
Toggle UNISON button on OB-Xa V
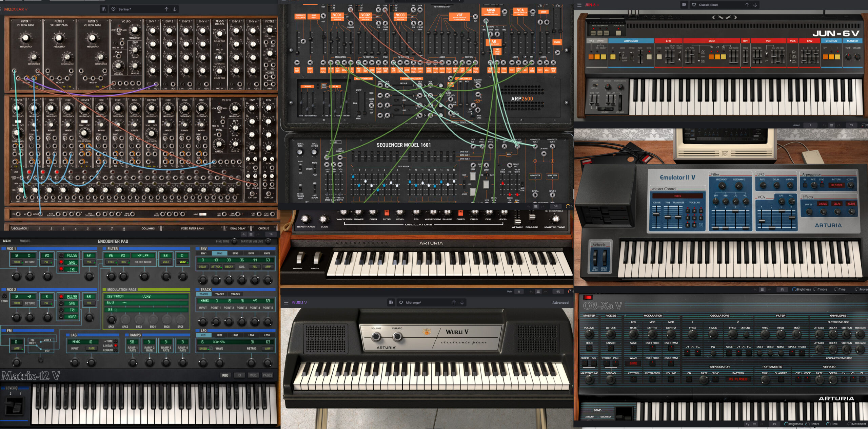[x=611, y=348]
